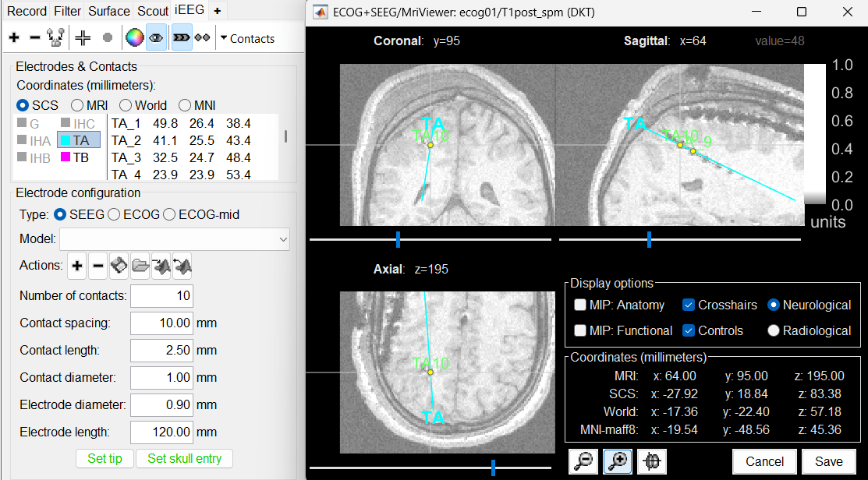Open the folder icon in Actions row
Image resolution: width=868 pixels, height=480 pixels.
pos(140,266)
